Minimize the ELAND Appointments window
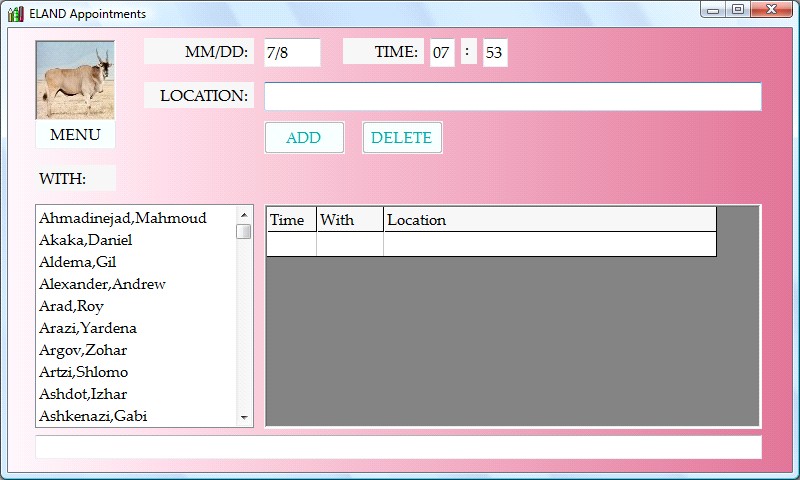Screen dimensions: 800x480 [713, 10]
